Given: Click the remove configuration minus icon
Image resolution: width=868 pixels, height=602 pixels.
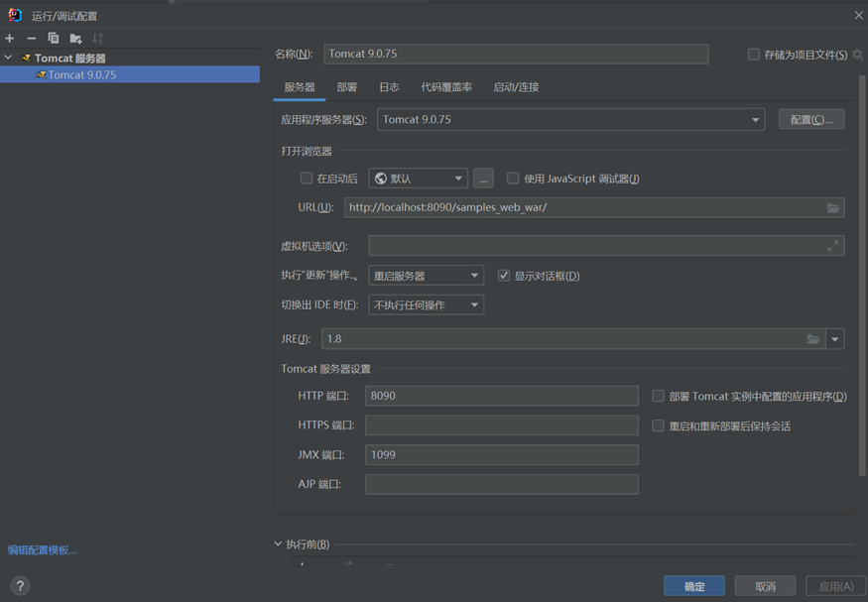Looking at the screenshot, I should pos(31,38).
